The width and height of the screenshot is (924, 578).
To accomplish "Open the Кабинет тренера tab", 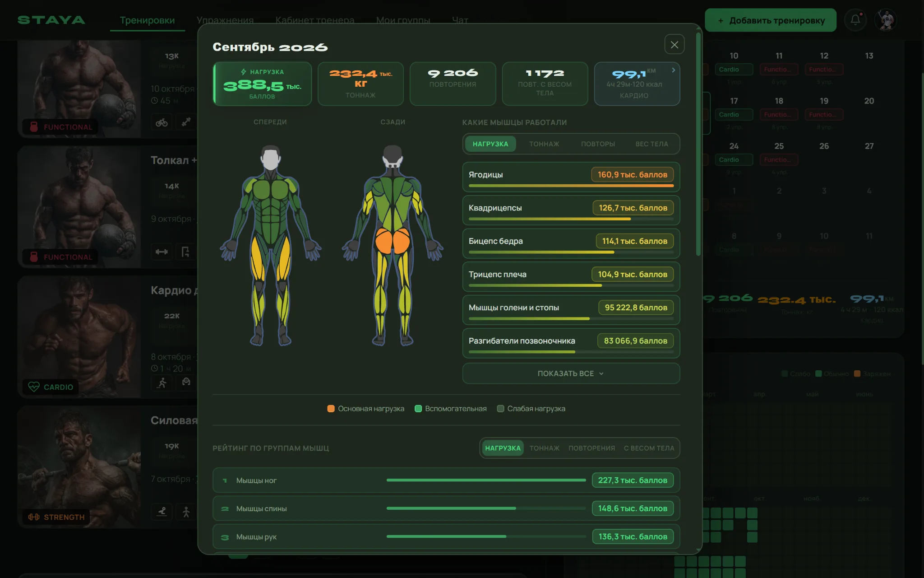I will tap(314, 20).
